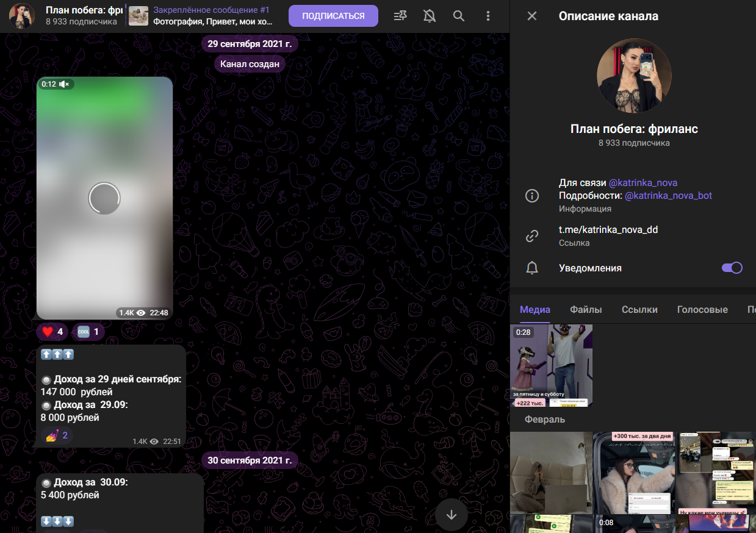Viewport: 756px width, 533px height.
Task: Open the three-dot more options menu
Action: coord(488,16)
